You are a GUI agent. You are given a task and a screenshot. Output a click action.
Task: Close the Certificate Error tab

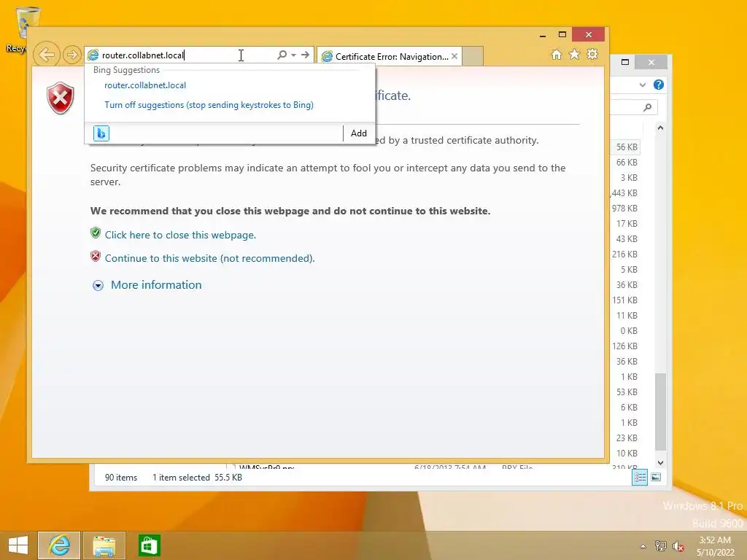454,56
